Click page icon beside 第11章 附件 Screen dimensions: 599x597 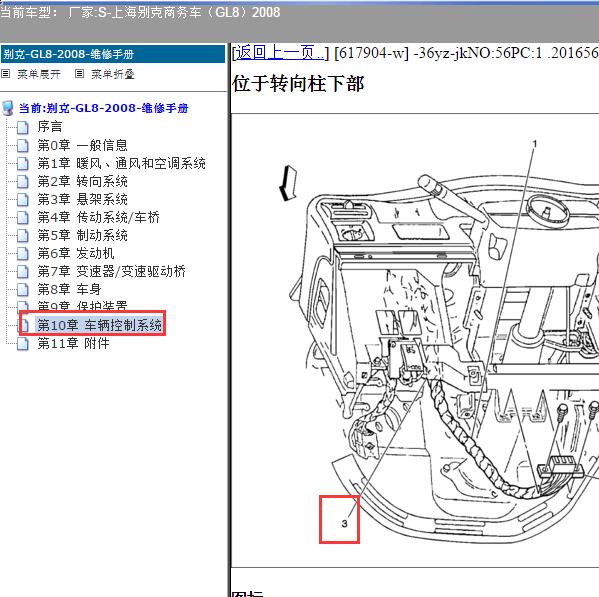tap(23, 344)
